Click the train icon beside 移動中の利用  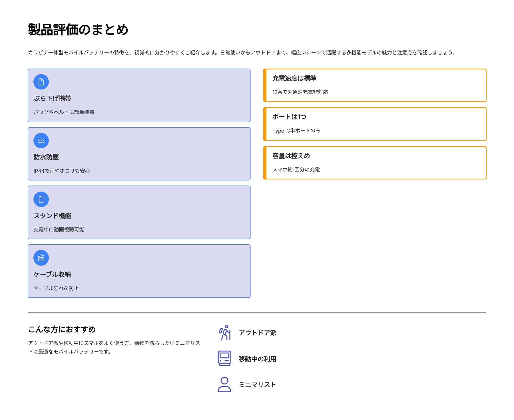point(224,358)
